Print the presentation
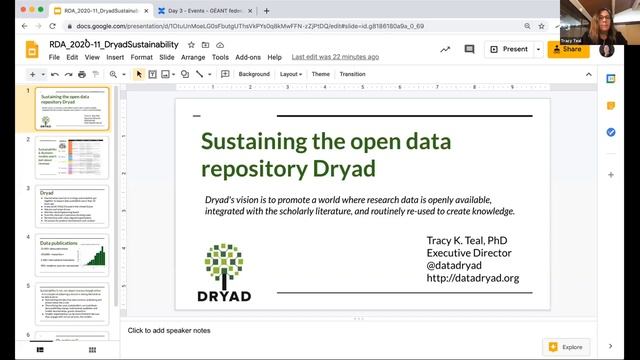640x360 pixels. click(x=82, y=74)
